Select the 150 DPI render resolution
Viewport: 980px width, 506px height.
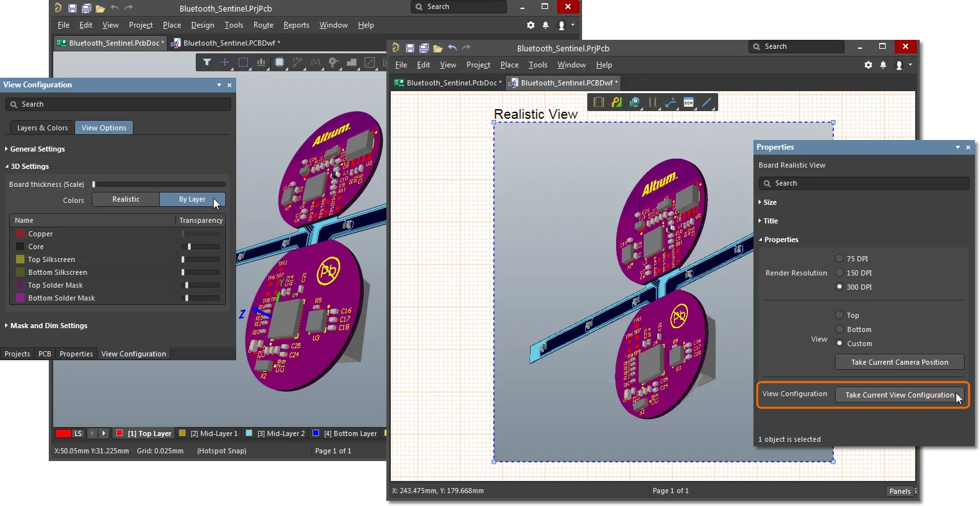tap(839, 272)
